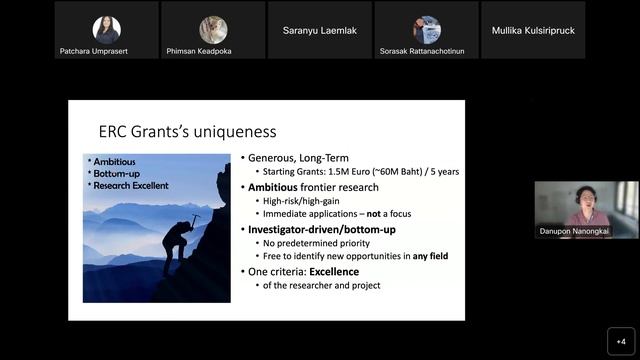
Task: Click 'Ambitious' caption on the image
Action: [114, 162]
